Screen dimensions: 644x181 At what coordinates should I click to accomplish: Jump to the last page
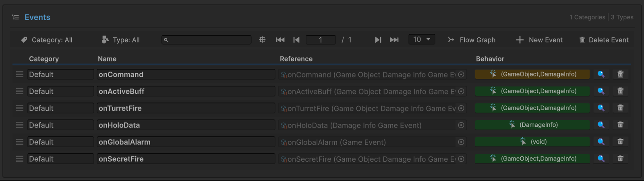coord(394,40)
